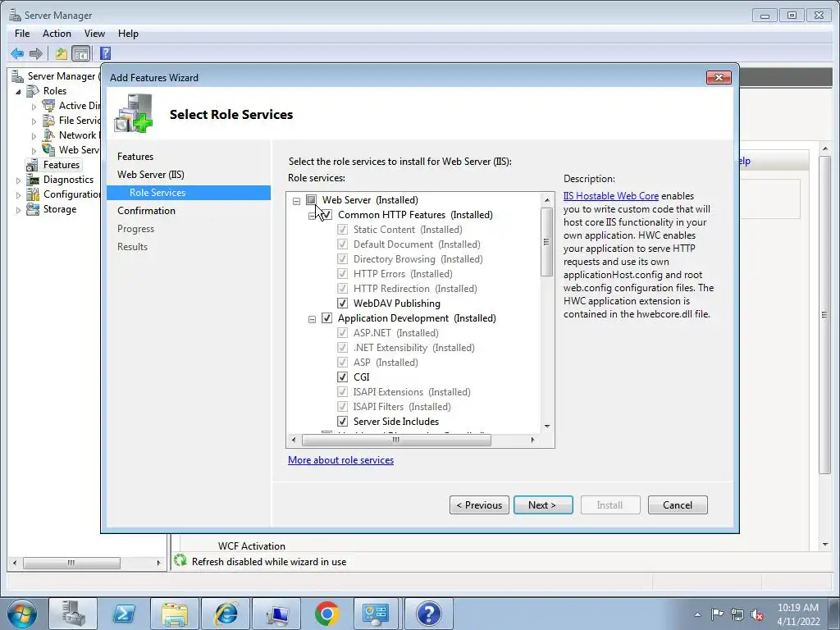Click the network tray icon
This screenshot has height=630, width=840.
pyautogui.click(x=737, y=614)
